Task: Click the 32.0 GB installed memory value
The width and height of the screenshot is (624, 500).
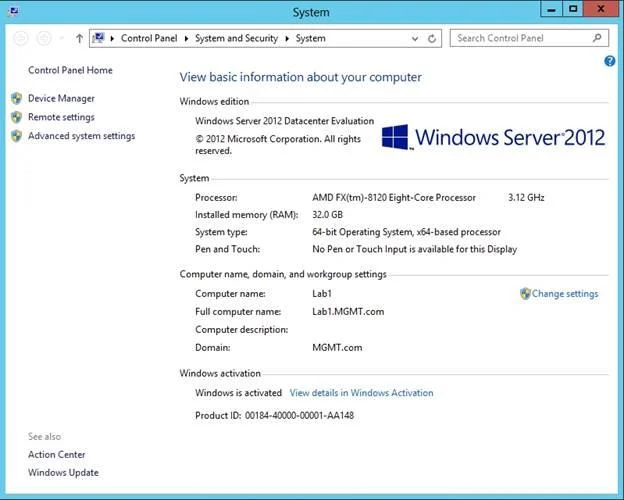Action: click(x=328, y=215)
